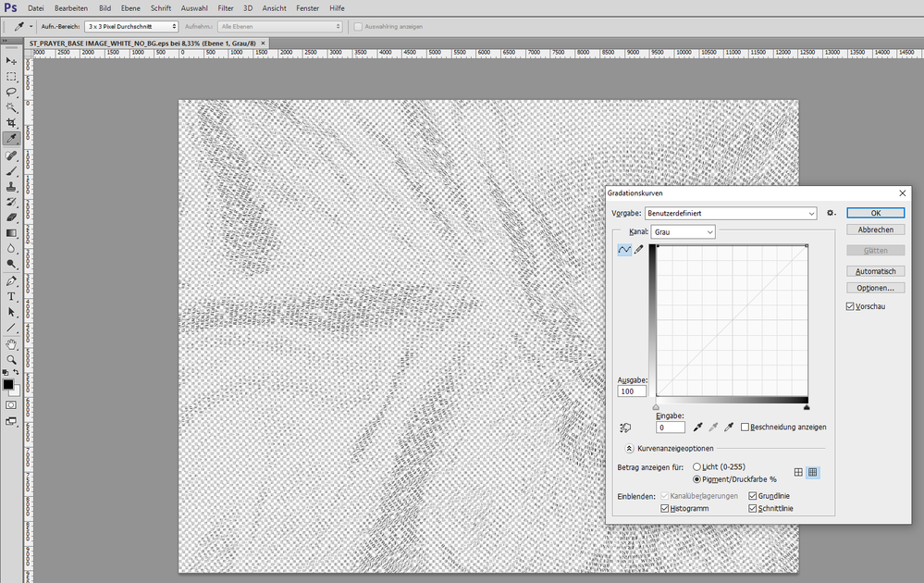This screenshot has width=924, height=583.
Task: Open tool preset picker arrow
Action: 31,27
